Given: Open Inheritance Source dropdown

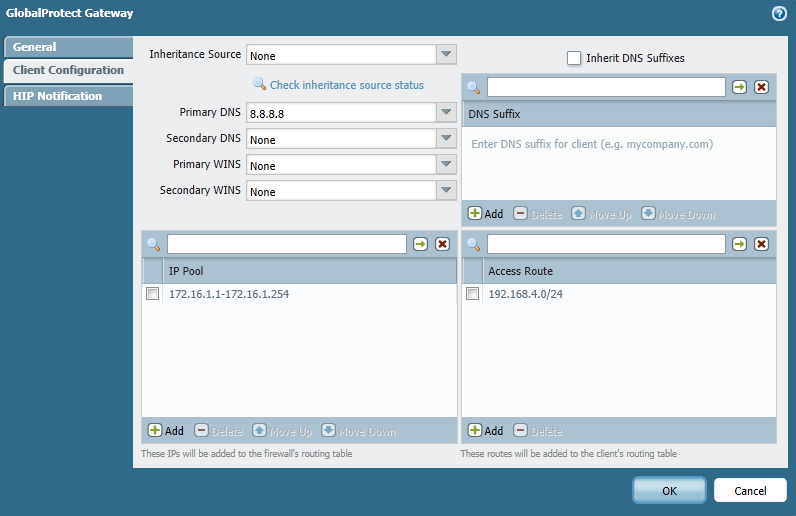Looking at the screenshot, I should 446,54.
